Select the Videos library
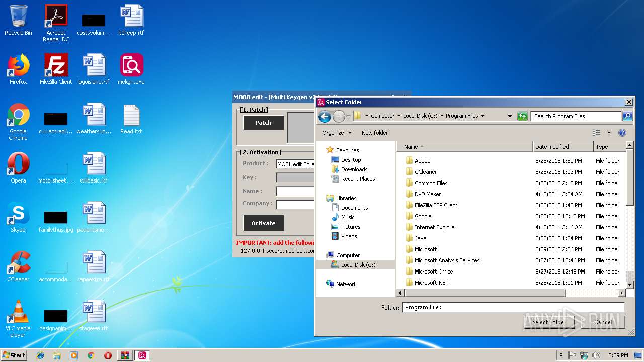 coord(349,236)
